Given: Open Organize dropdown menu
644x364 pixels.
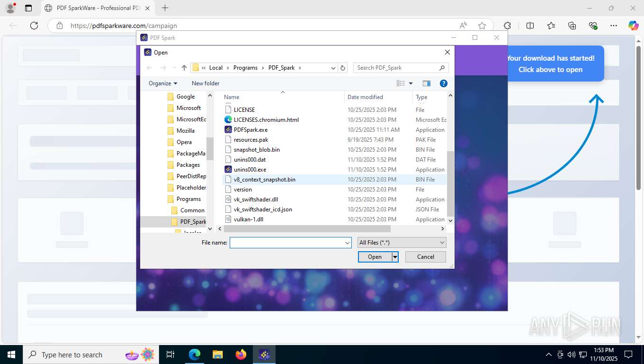Looking at the screenshot, I should [163, 83].
